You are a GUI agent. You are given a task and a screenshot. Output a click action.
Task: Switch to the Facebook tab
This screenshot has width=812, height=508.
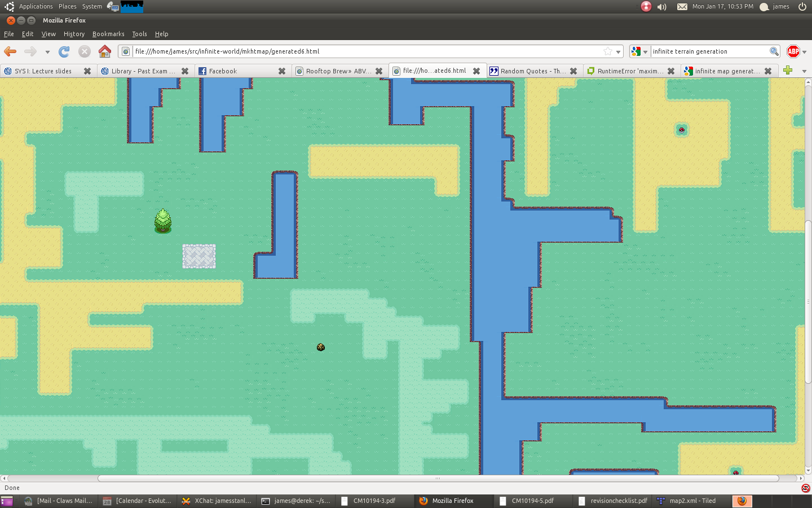[237, 71]
